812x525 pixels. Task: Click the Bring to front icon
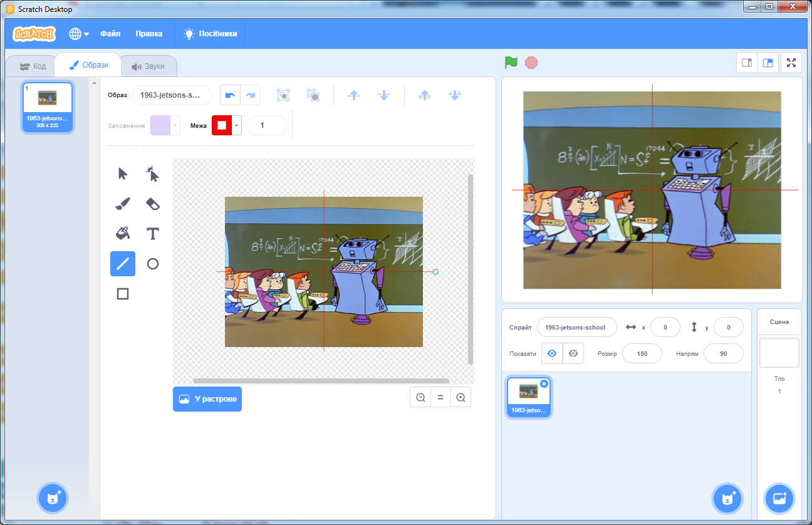[425, 95]
